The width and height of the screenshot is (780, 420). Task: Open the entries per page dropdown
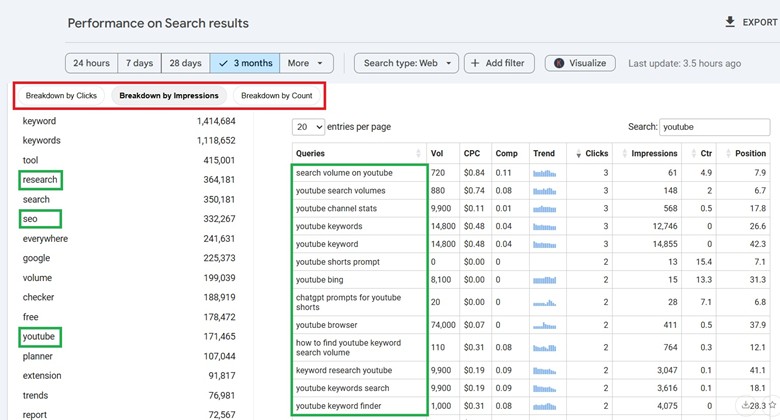coord(309,127)
